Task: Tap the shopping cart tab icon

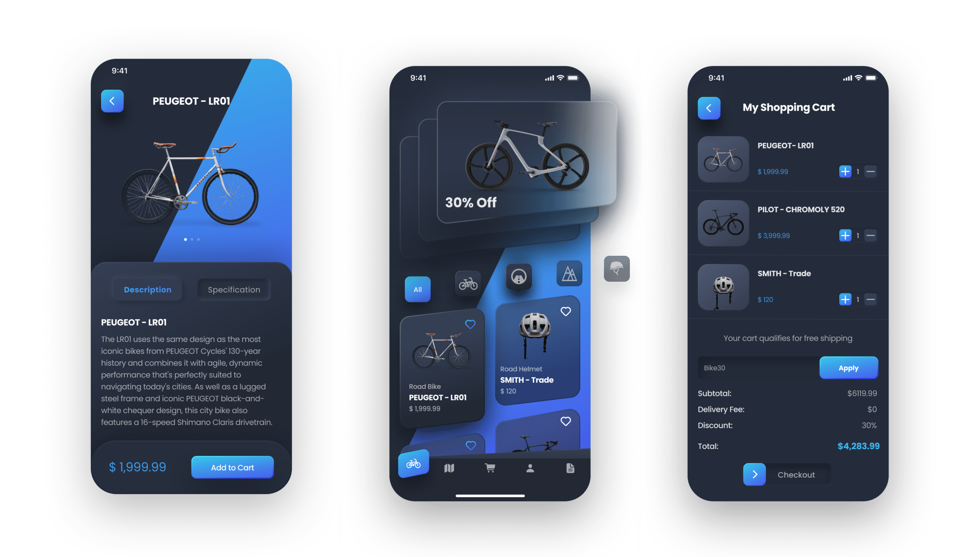Action: [489, 467]
